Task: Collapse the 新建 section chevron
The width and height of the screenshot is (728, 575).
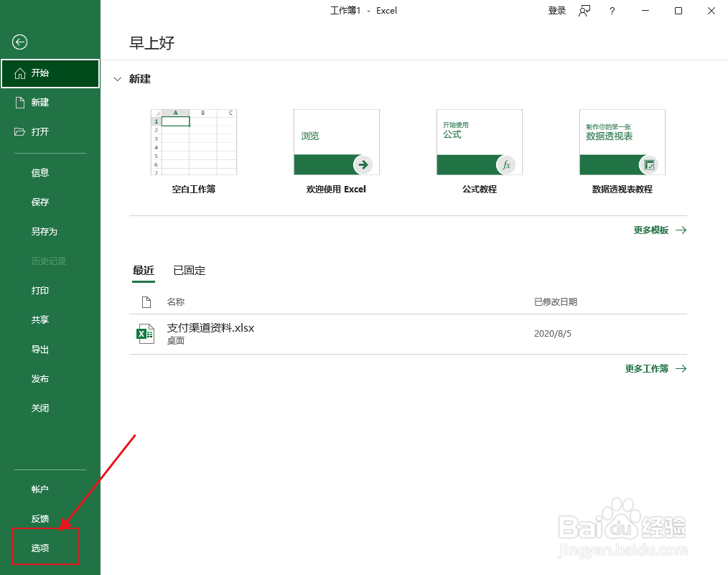Action: click(118, 80)
